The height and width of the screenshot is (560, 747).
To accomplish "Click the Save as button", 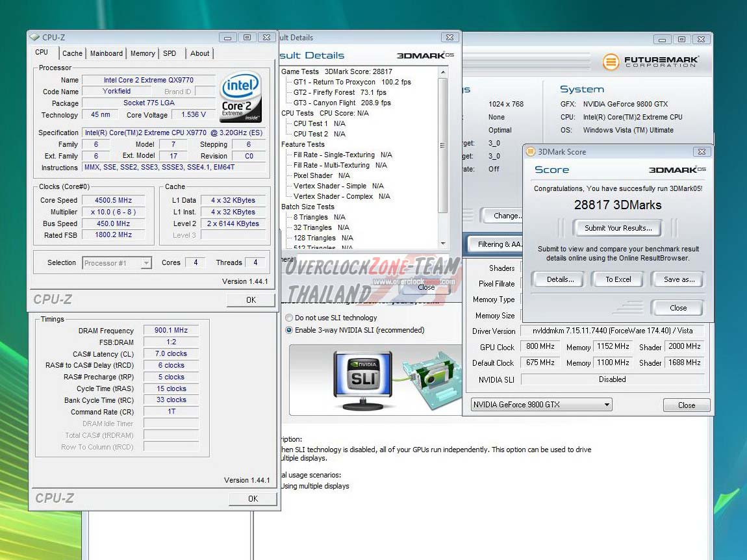I will tap(679, 279).
